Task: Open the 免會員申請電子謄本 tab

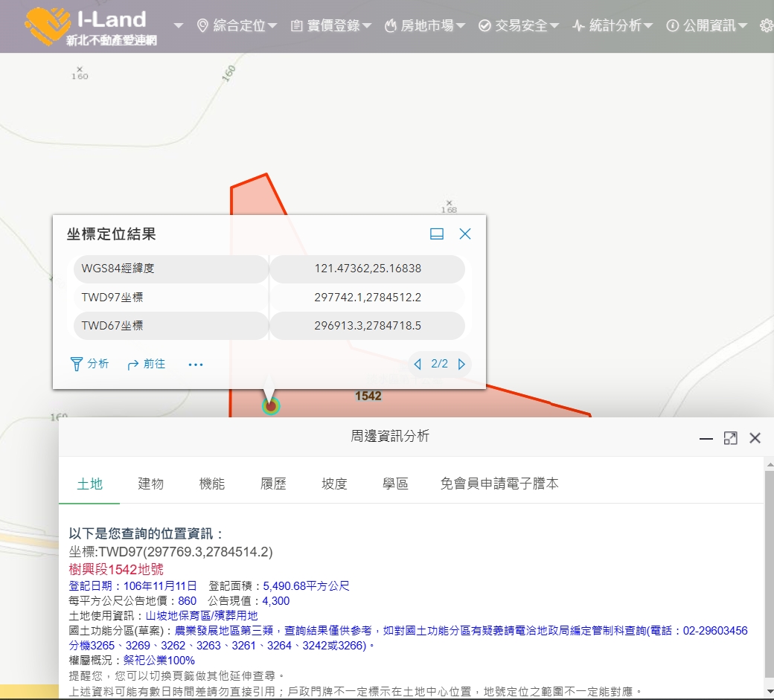Action: (499, 484)
